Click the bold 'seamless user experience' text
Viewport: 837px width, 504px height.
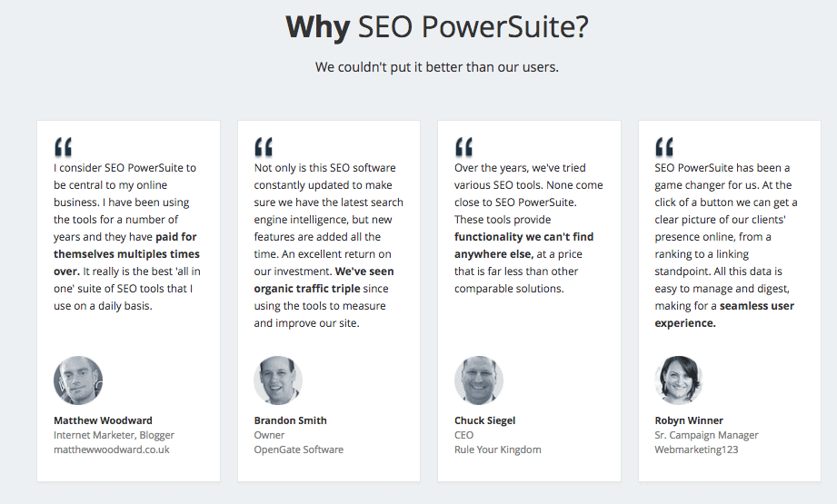[724, 314]
